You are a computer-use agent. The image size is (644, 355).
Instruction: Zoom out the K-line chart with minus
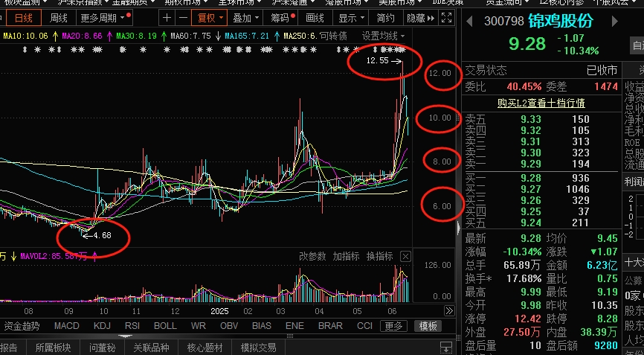tap(184, 18)
